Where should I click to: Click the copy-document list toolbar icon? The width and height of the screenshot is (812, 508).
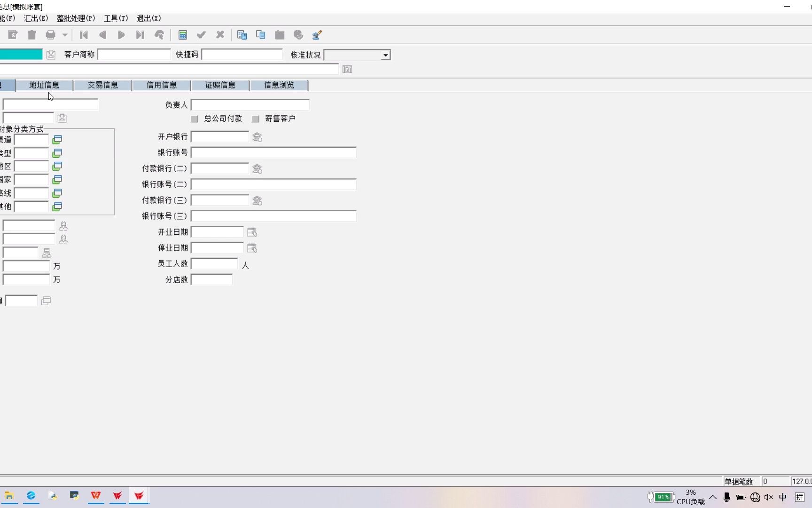point(242,35)
